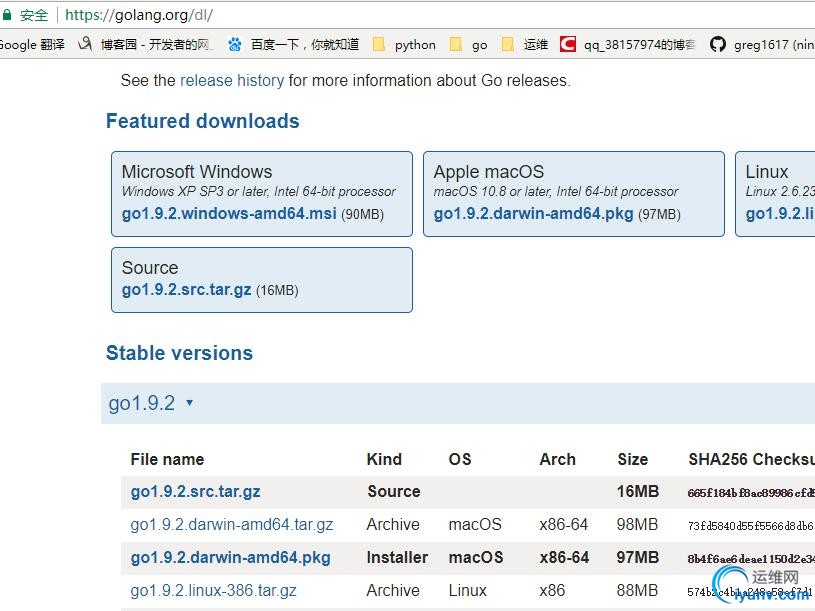Viewport: 815px width, 611px height.
Task: Click go1.9.2.darwin-amd64.pkg in the file table
Action: (x=230, y=557)
